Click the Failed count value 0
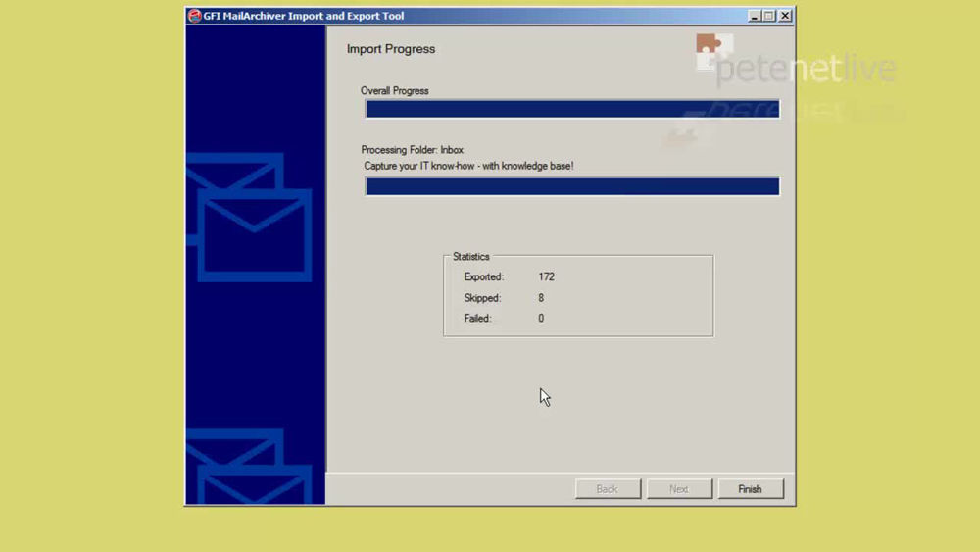This screenshot has width=980, height=552. pos(541,319)
